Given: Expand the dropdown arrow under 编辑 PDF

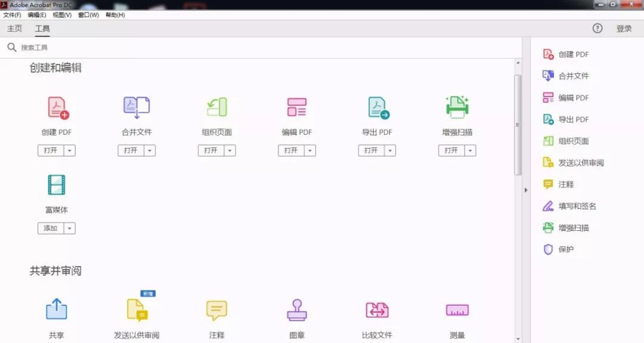Looking at the screenshot, I should [x=309, y=150].
